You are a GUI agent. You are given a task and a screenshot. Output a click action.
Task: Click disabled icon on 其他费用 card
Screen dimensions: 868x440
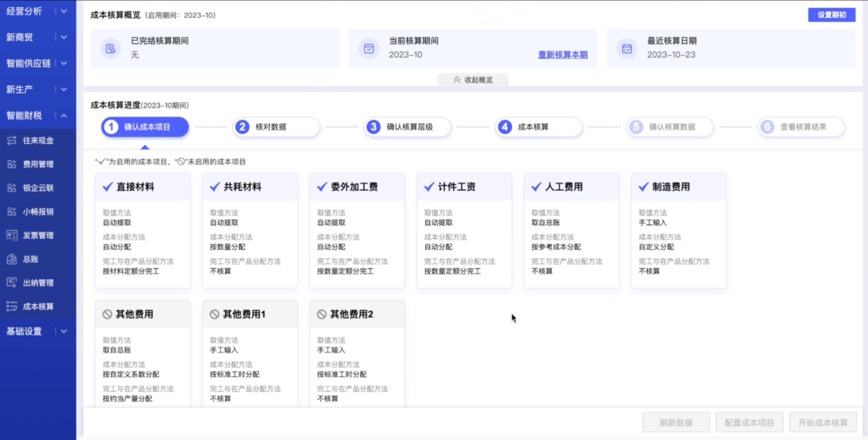click(x=108, y=315)
